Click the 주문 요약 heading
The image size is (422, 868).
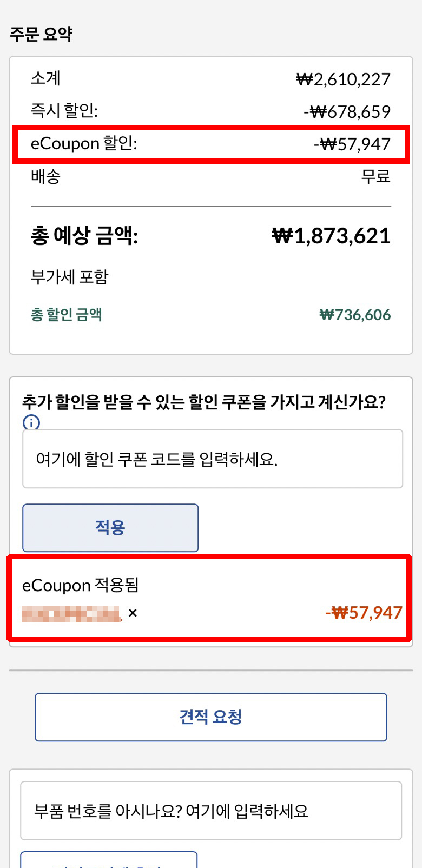(41, 34)
